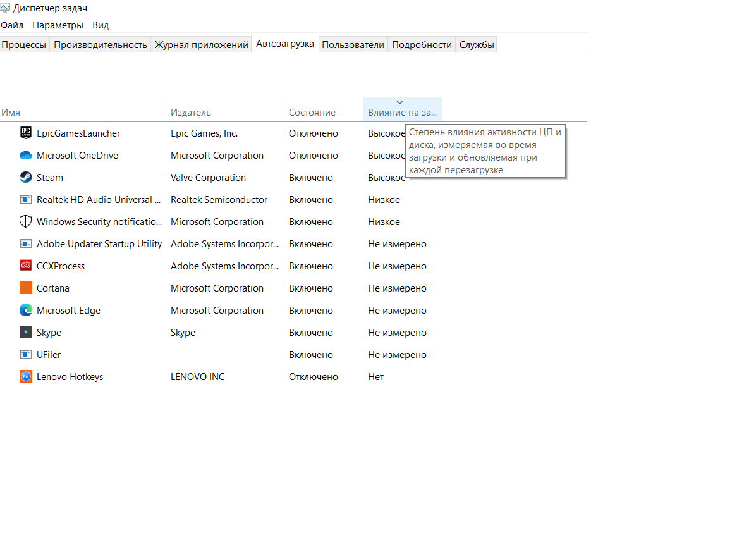This screenshot has width=756, height=535.
Task: Click the Windows Security shield icon
Action: point(25,221)
